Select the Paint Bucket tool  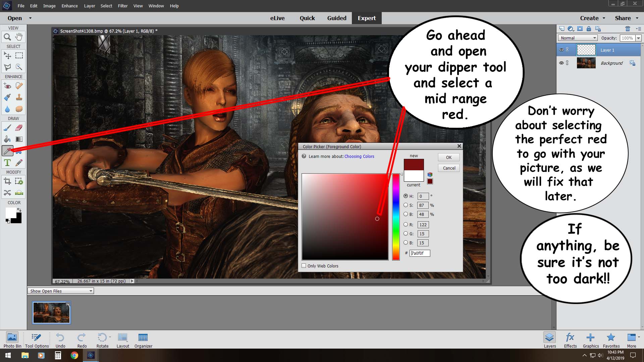click(x=7, y=139)
